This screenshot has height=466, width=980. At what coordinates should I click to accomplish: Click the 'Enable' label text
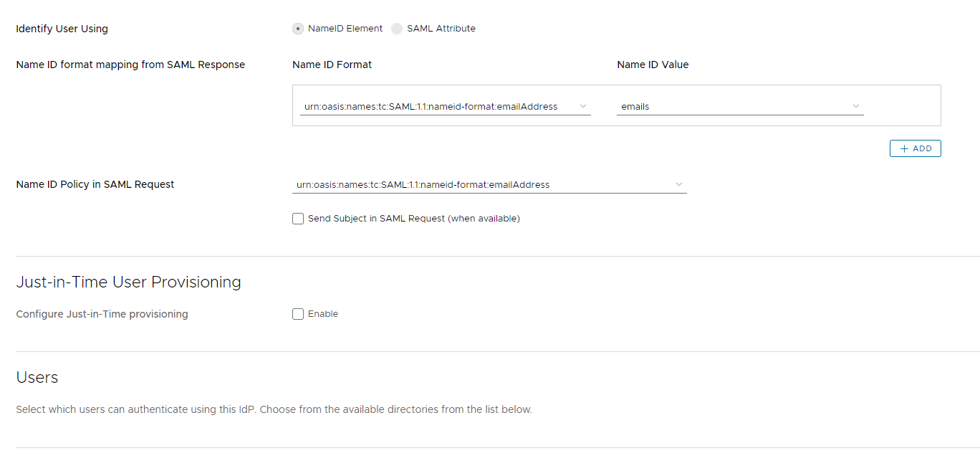point(323,314)
